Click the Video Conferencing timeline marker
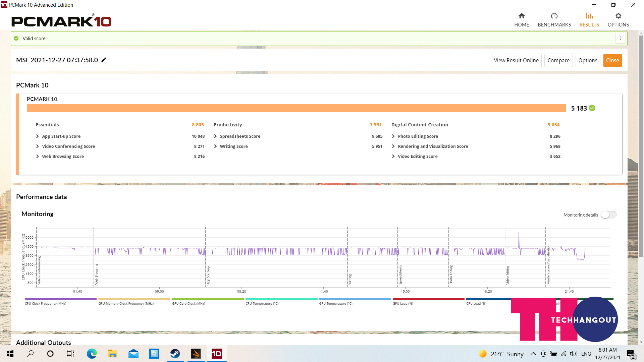644x362 pixels. pyautogui.click(x=39, y=270)
